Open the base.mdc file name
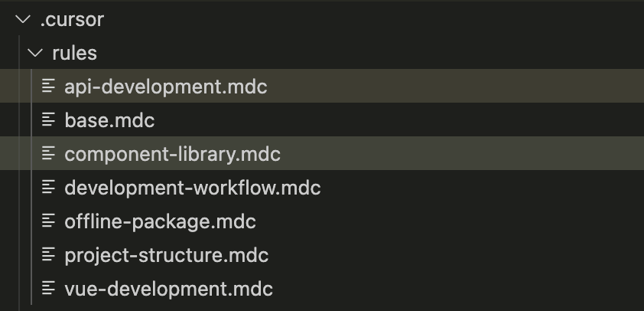The image size is (644, 311). 110,120
